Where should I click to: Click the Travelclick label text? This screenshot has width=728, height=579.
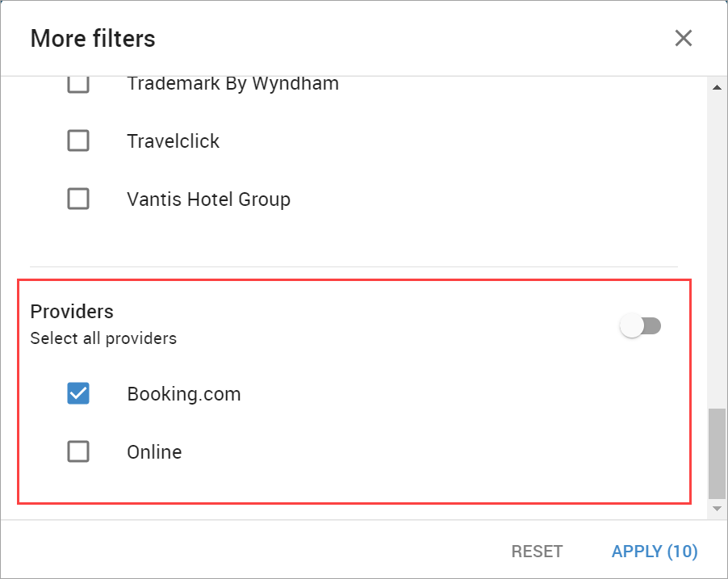coord(174,141)
